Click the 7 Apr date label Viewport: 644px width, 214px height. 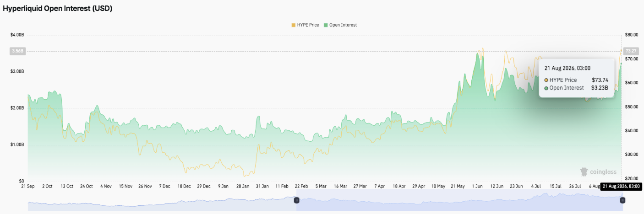coord(379,187)
